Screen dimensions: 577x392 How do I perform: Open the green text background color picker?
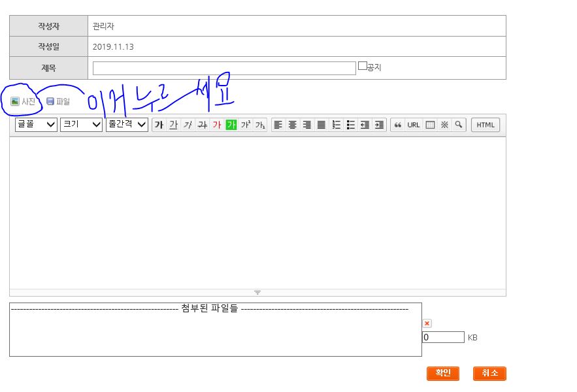231,125
